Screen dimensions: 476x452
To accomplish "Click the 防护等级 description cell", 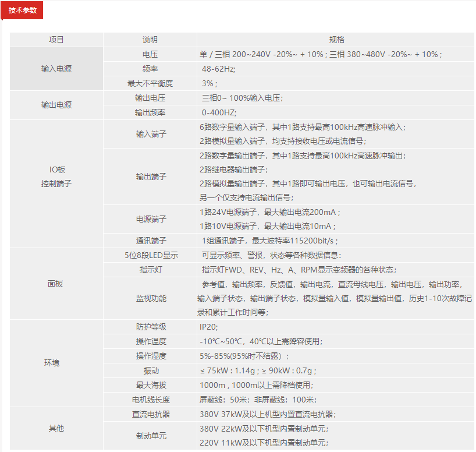I will (x=150, y=327).
